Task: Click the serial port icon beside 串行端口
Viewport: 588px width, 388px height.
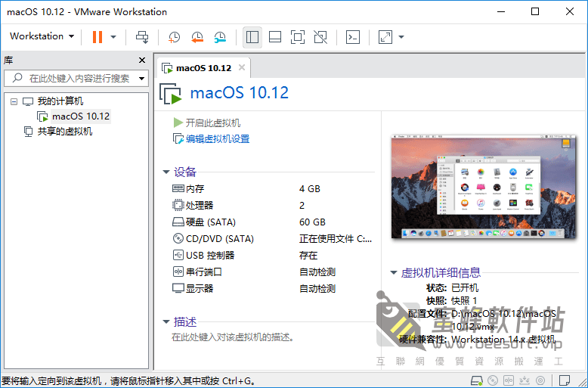Action: tap(178, 272)
